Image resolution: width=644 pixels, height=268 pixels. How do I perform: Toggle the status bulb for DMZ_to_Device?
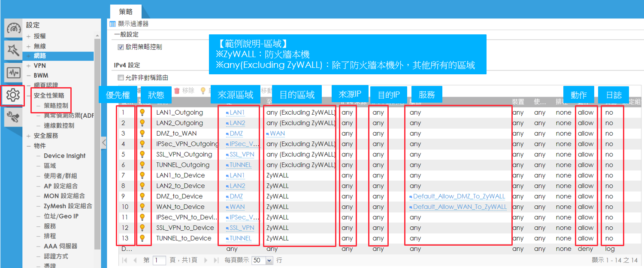click(x=142, y=196)
